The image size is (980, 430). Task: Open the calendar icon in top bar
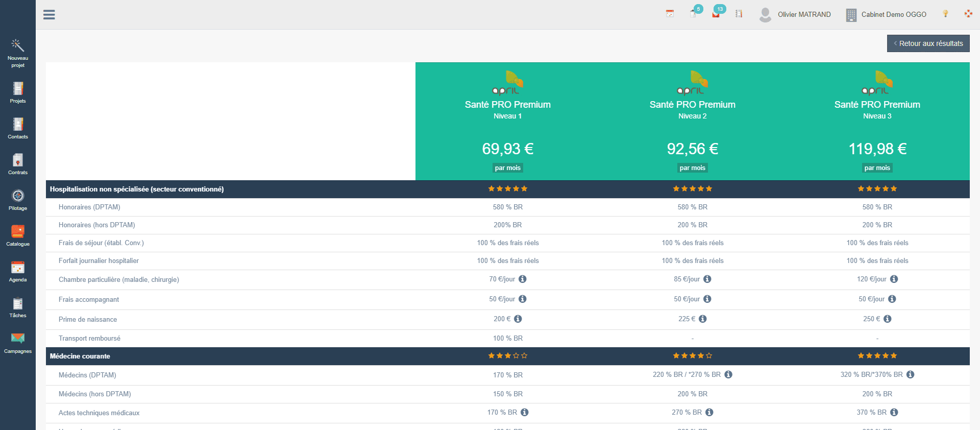coord(670,14)
